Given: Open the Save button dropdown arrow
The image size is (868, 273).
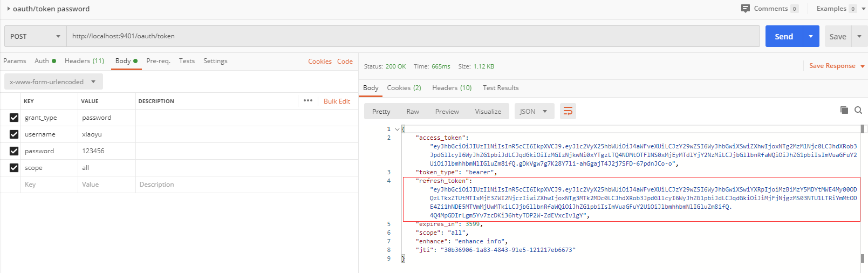Looking at the screenshot, I should [859, 36].
